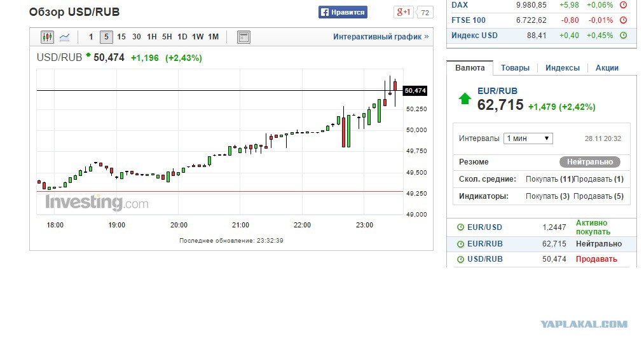Click the clock icon beside EUR/USD
This screenshot has height=343, width=644.
coord(460,227)
